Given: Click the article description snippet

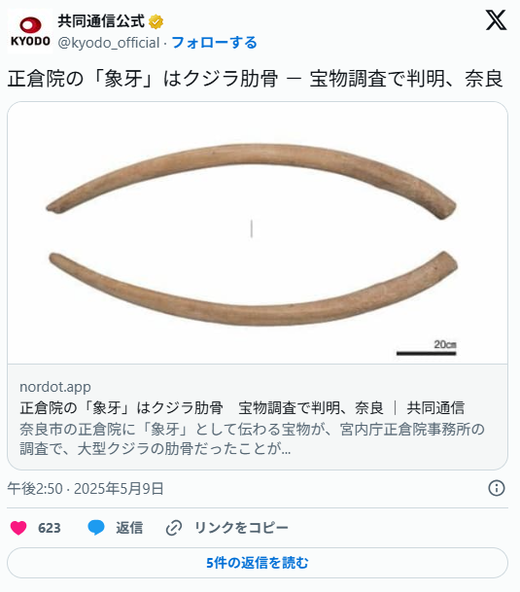Looking at the screenshot, I should tap(252, 439).
